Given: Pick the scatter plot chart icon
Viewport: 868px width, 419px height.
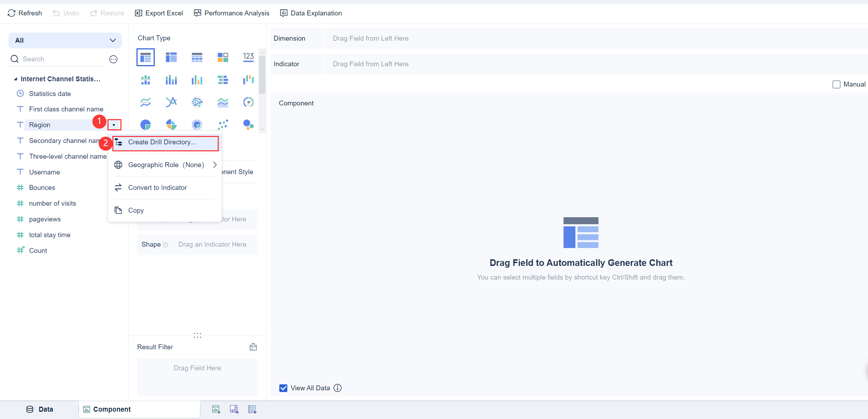Looking at the screenshot, I should tap(223, 124).
